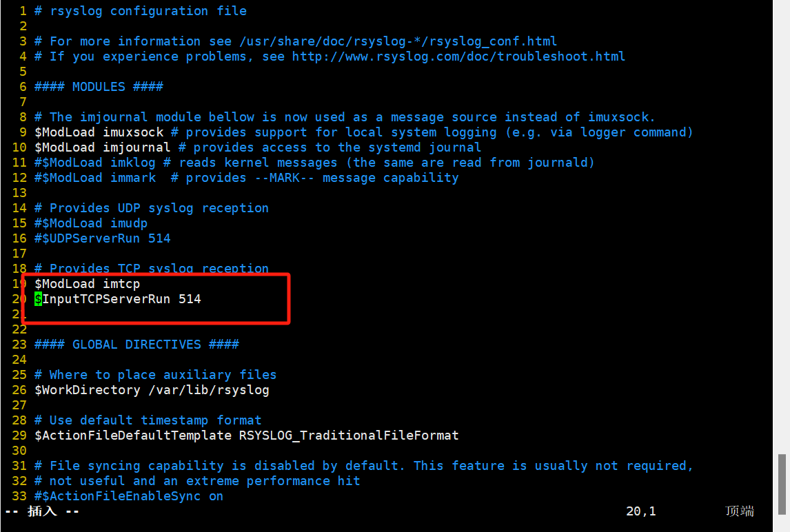This screenshot has height=532, width=790.
Task: Click the '#### GLOBAL DIRECTIVES ####' header
Action: pos(136,345)
